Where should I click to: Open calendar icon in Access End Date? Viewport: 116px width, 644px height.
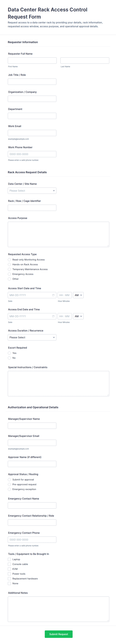[53, 316]
